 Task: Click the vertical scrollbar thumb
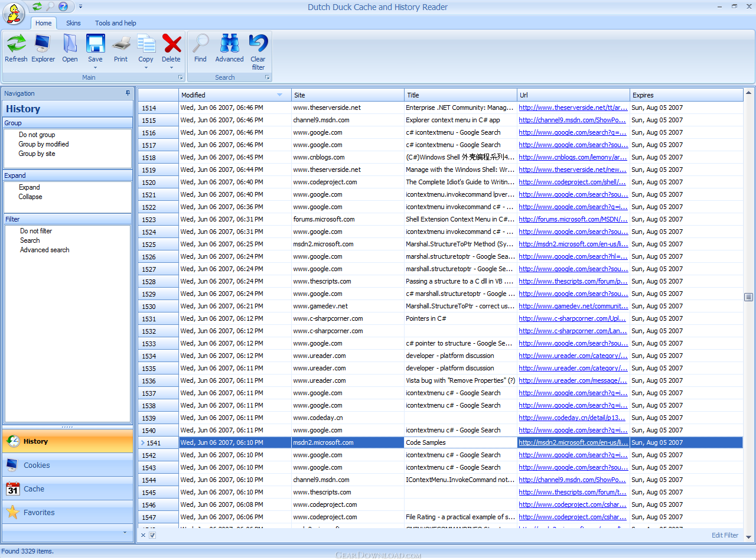pyautogui.click(x=748, y=297)
